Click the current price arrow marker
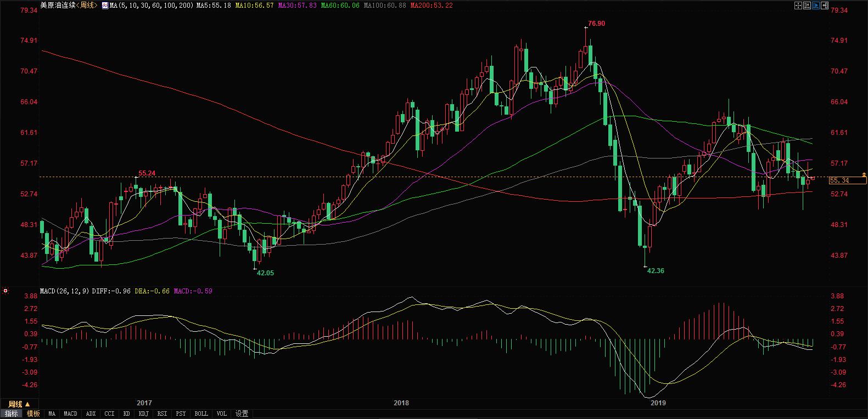This screenshot has height=419, width=868. tap(864, 174)
